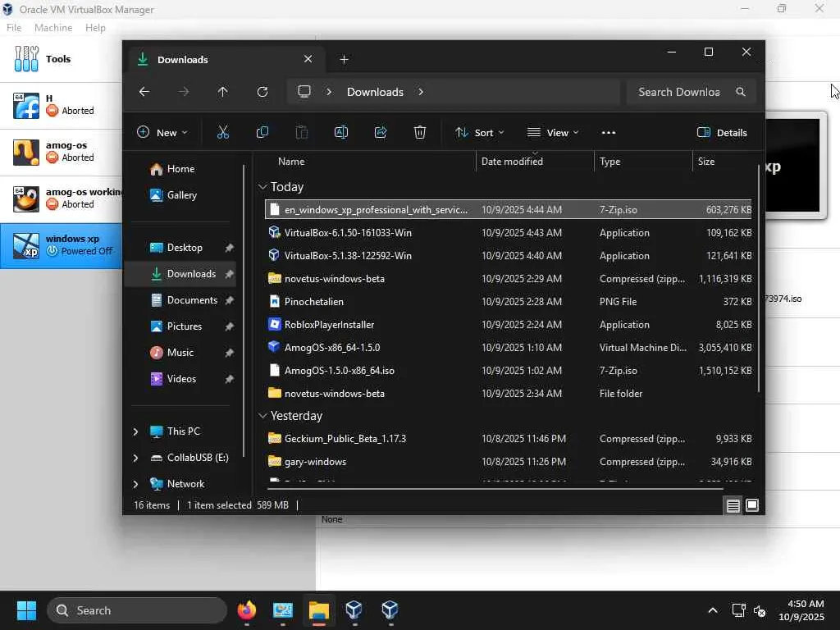Open the See more three-dots menu
Screen dimensions: 840x630
609,132
